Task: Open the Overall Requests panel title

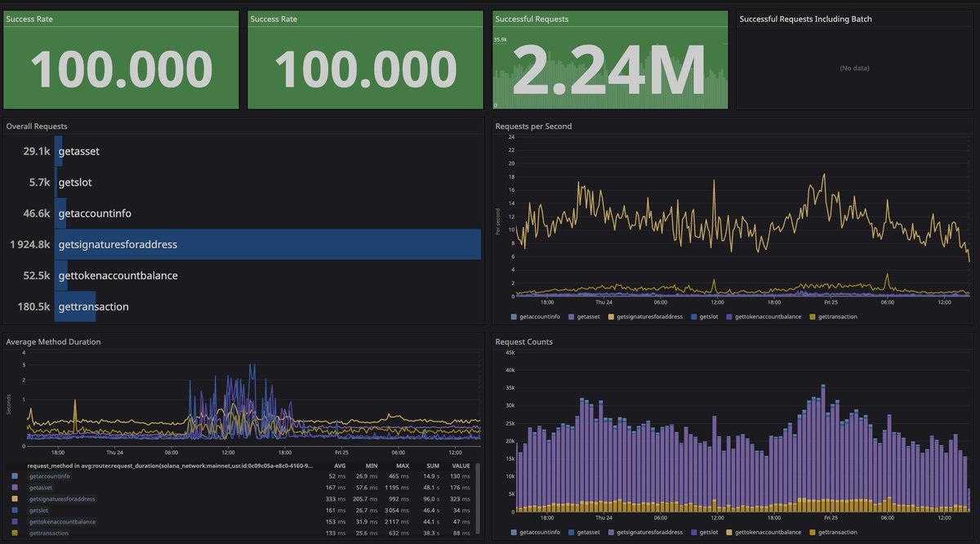Action: (x=37, y=127)
